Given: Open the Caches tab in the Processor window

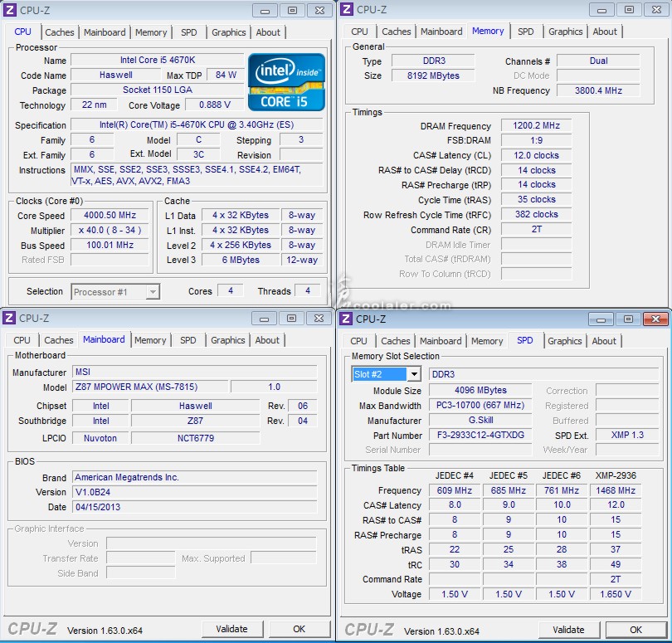Looking at the screenshot, I should point(59,32).
